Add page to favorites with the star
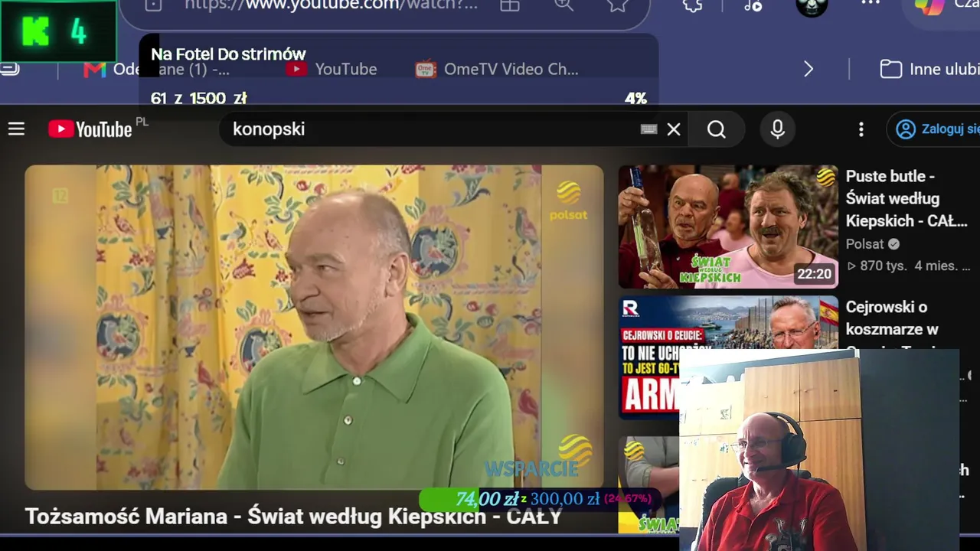The image size is (980, 551). pos(617,5)
